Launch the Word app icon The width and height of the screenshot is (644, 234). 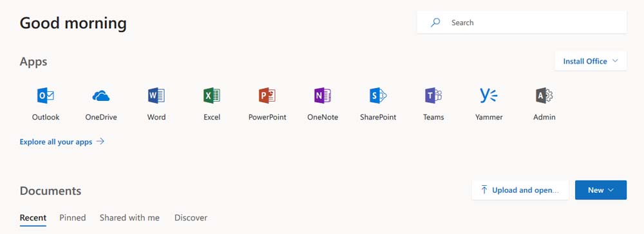point(156,96)
